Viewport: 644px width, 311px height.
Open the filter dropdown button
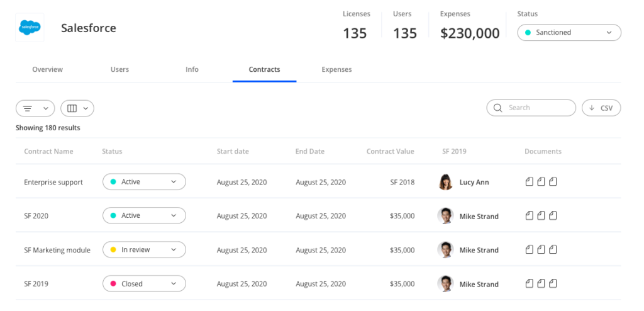35,109
